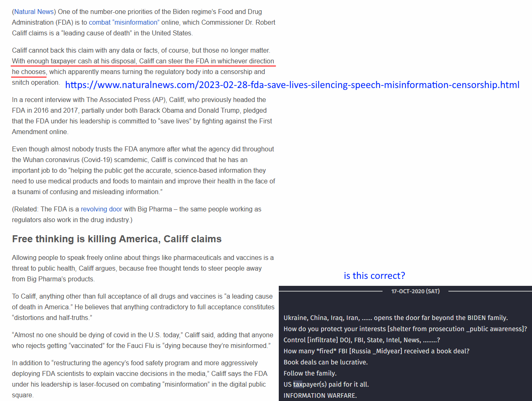
Task: Click the heading "Free thinking is killing America, Califf claims"
Action: [117, 239]
